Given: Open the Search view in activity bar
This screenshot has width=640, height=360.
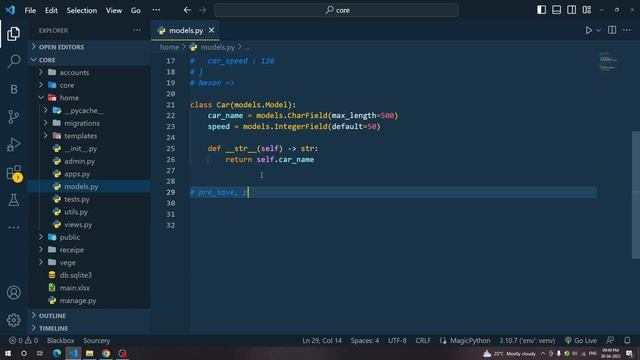Looking at the screenshot, I should click(13, 61).
